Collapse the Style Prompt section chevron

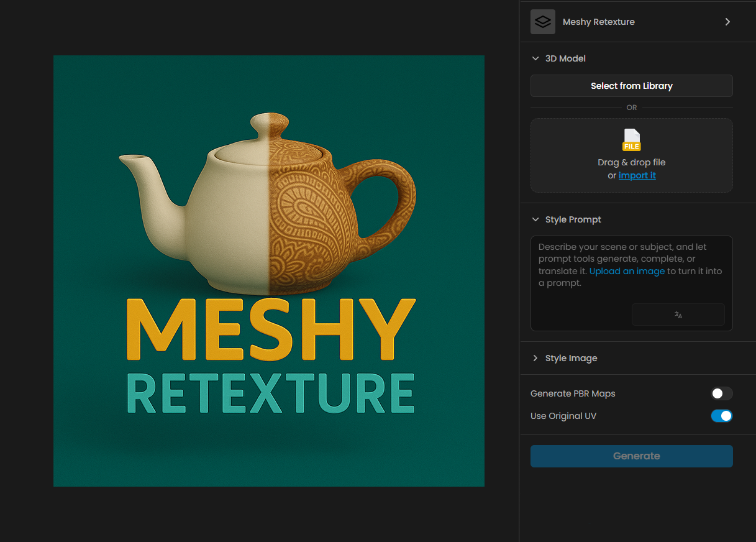coord(535,219)
